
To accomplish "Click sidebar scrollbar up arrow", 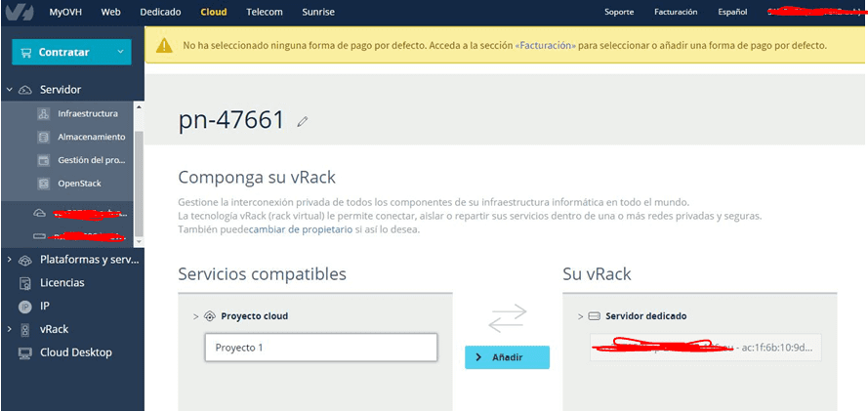I will [x=139, y=106].
